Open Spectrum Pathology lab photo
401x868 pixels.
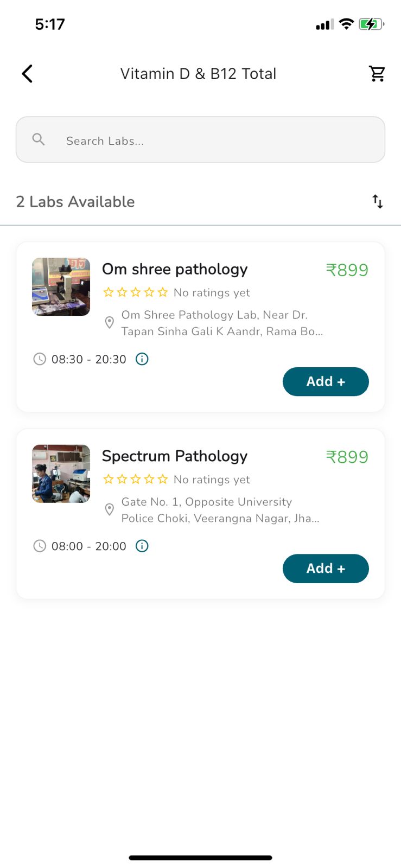(x=61, y=474)
